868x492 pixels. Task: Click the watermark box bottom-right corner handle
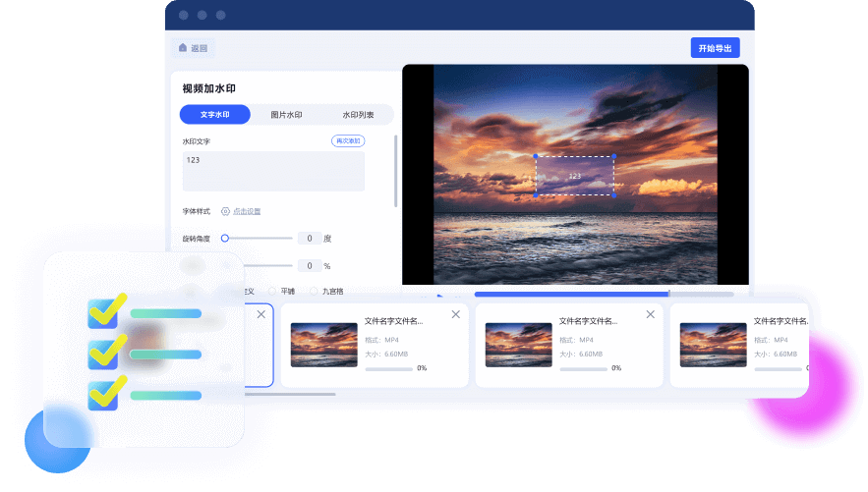[614, 195]
